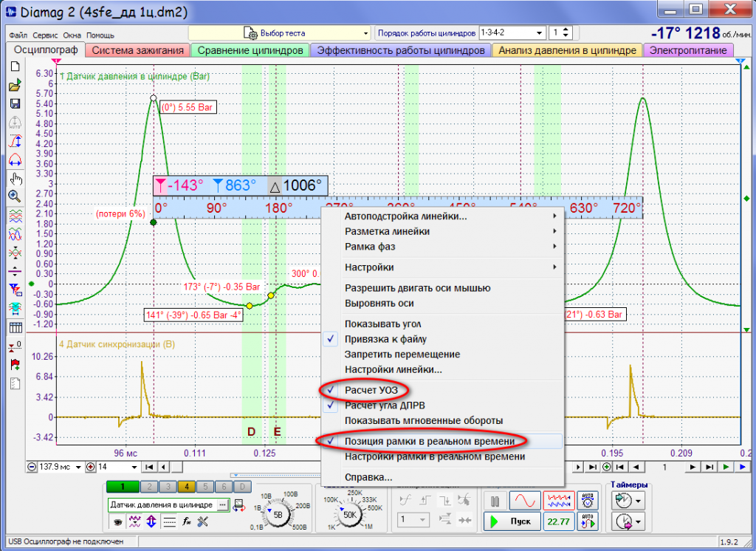
Task: Click the 5В voltage range knob
Action: [x=278, y=514]
